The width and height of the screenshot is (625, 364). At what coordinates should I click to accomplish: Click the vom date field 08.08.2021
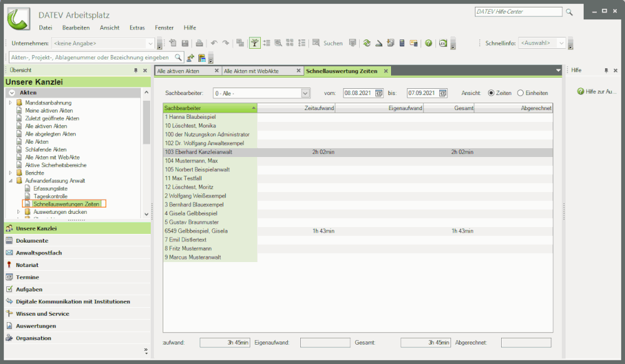coord(358,93)
